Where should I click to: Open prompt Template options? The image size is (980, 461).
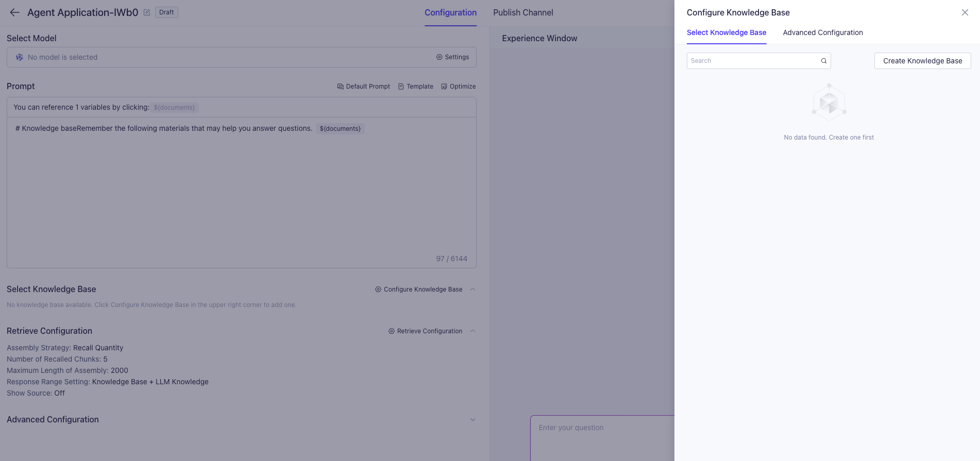click(x=415, y=87)
